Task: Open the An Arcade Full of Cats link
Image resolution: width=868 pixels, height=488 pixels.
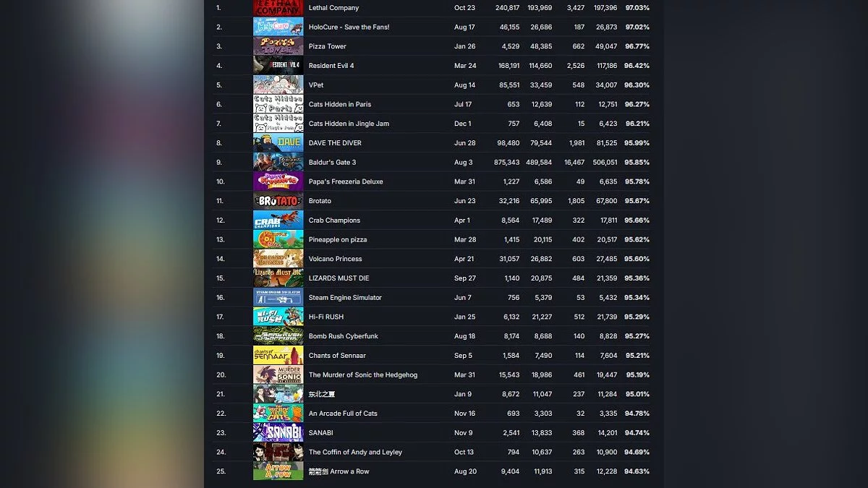Action: (x=343, y=413)
